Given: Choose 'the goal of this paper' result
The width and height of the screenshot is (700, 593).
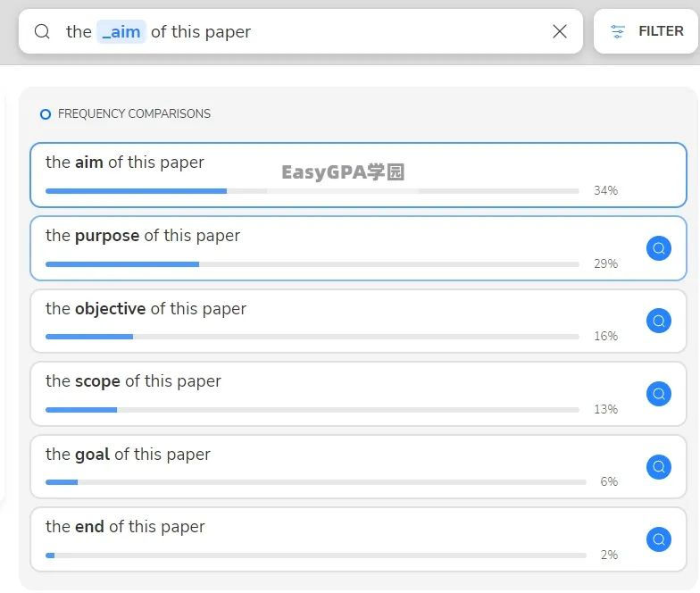Looking at the screenshot, I should pos(128,455).
